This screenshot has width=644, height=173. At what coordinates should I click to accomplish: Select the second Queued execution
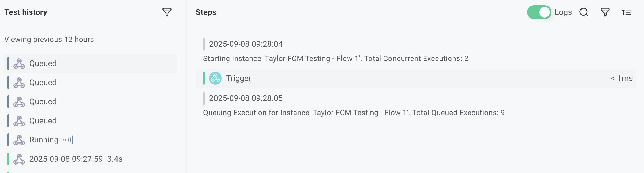(x=43, y=83)
